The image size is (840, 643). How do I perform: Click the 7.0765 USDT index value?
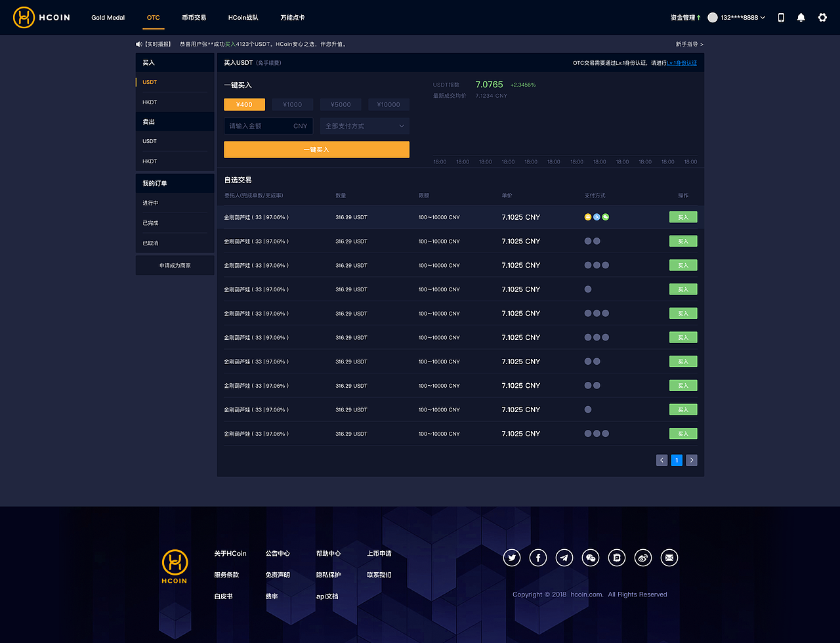click(489, 85)
